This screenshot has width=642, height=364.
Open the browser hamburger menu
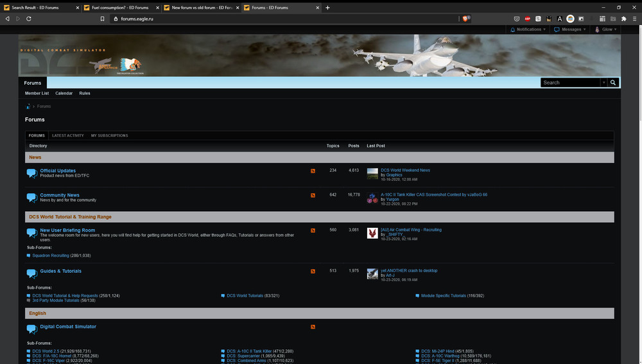pyautogui.click(x=634, y=19)
